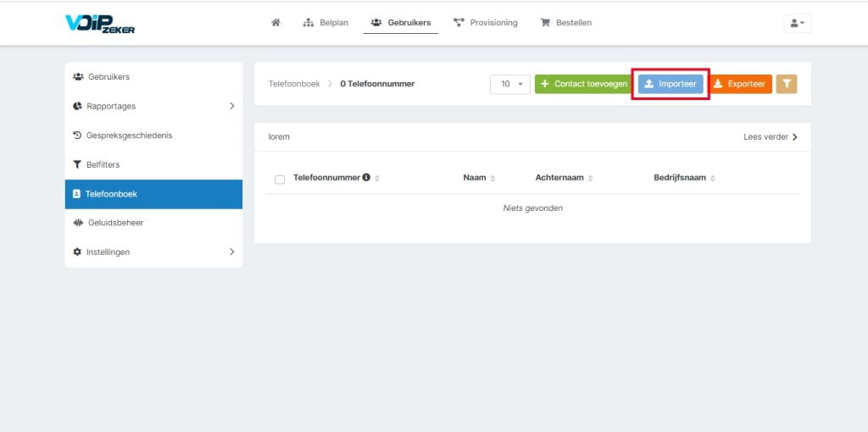The height and width of the screenshot is (432, 868).
Task: Open the Bestellen menu item
Action: click(565, 23)
